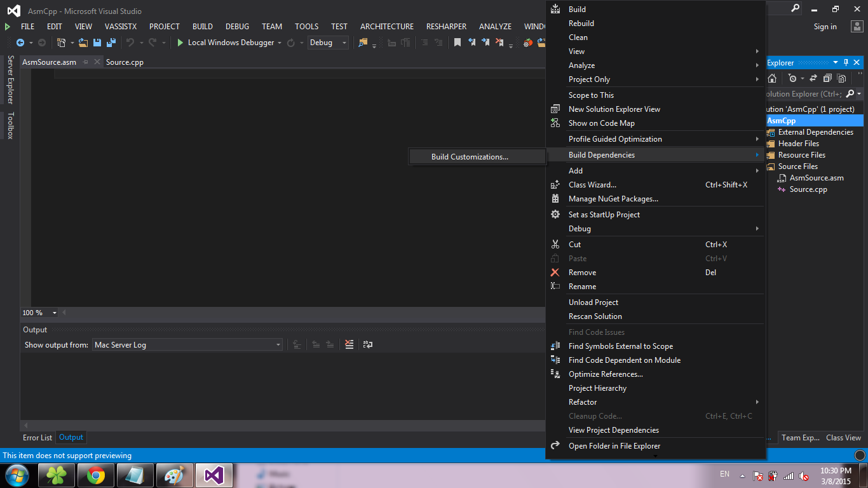
Task: Go to previous bookmark icon
Action: tap(472, 43)
